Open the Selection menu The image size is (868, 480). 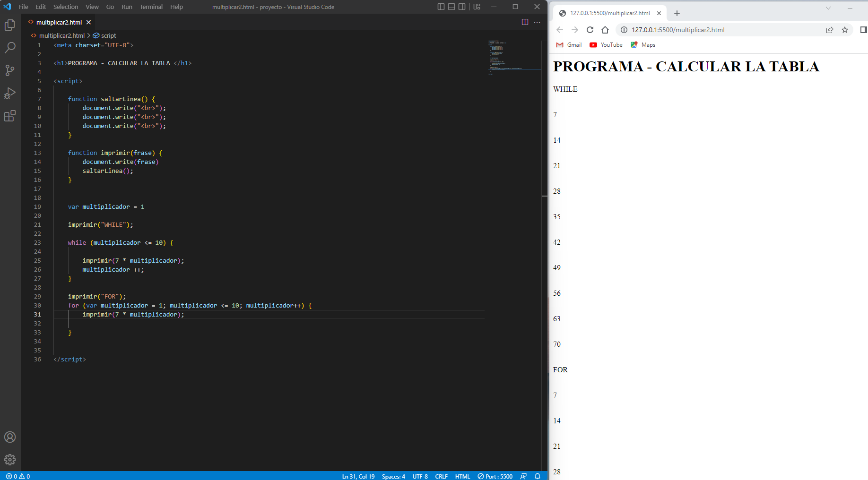[66, 7]
